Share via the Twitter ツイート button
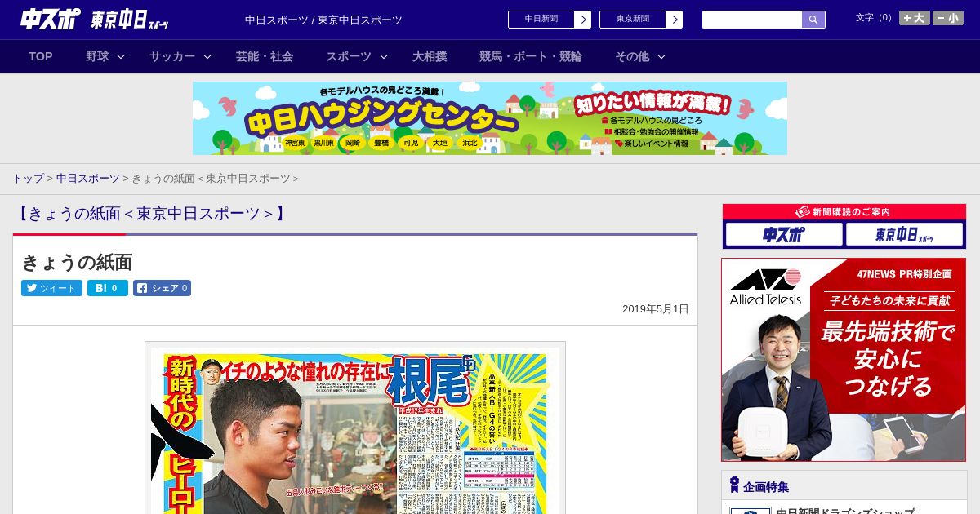Screen dimensions: 980x514 tap(51, 288)
